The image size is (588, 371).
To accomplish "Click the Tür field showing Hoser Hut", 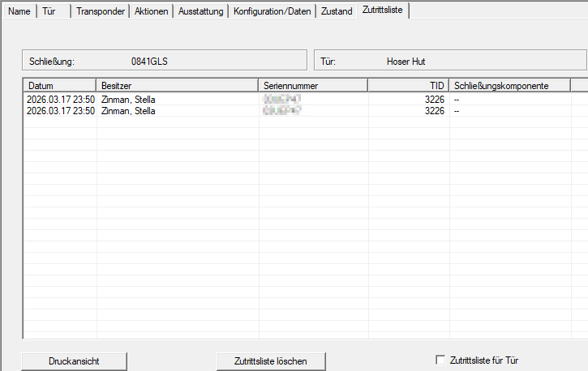I will coord(450,61).
